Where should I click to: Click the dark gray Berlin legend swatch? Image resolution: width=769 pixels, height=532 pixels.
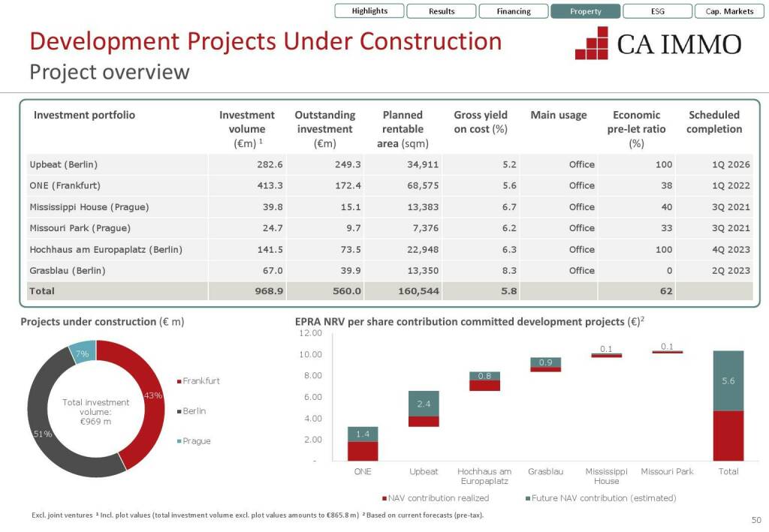click(x=179, y=411)
